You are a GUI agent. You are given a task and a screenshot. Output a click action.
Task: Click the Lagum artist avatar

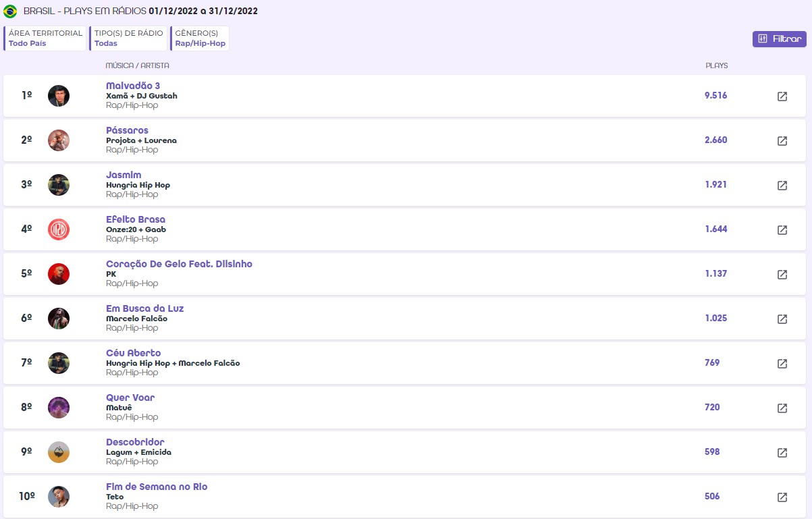(x=59, y=452)
